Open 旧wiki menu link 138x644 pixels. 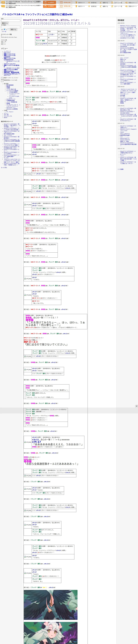pyautogui.click(x=5, y=118)
